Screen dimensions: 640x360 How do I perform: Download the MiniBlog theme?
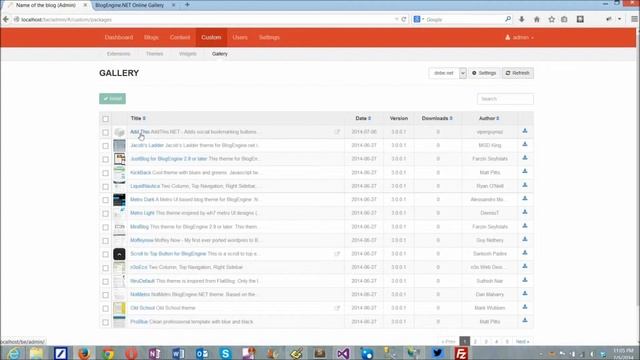point(525,226)
